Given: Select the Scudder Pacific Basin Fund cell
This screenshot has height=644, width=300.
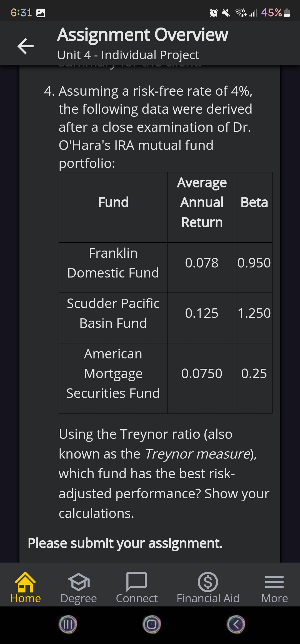Looking at the screenshot, I should 113,313.
